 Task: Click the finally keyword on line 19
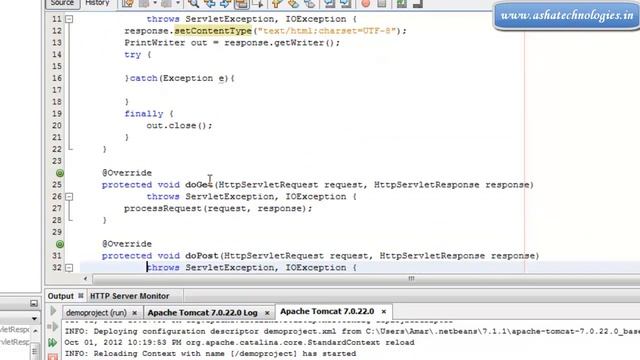144,114
